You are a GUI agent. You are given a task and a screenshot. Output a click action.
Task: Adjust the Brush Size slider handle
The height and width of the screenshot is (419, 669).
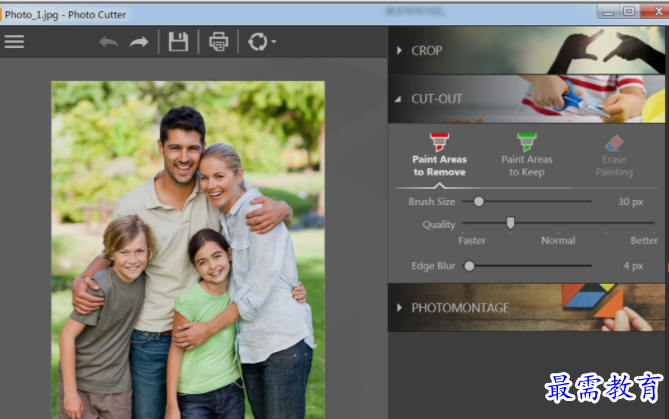(479, 201)
